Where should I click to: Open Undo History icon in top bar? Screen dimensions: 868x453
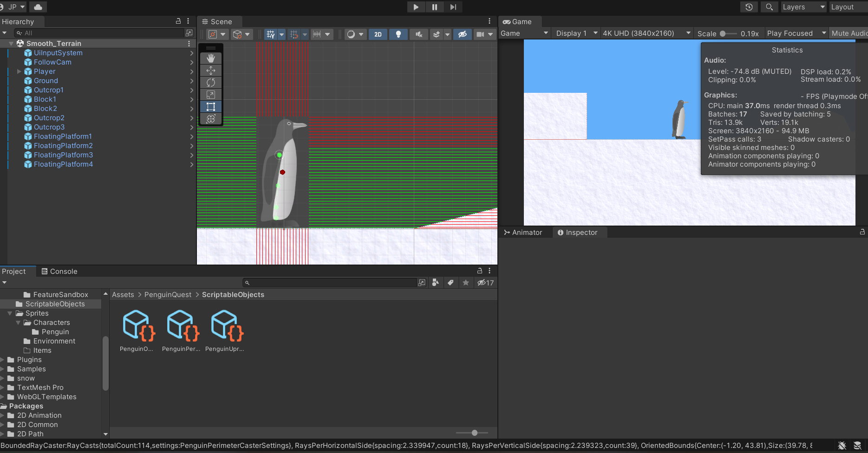point(749,7)
